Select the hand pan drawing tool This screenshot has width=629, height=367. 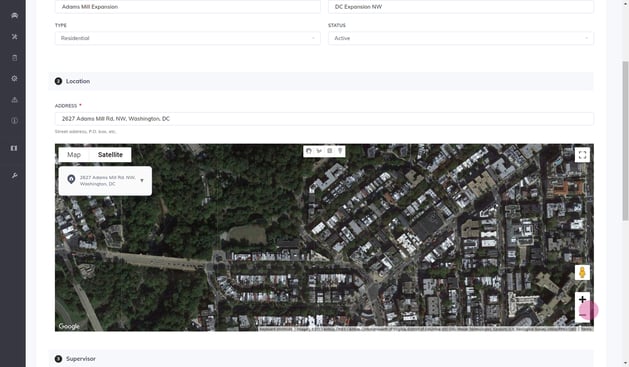[308, 151]
